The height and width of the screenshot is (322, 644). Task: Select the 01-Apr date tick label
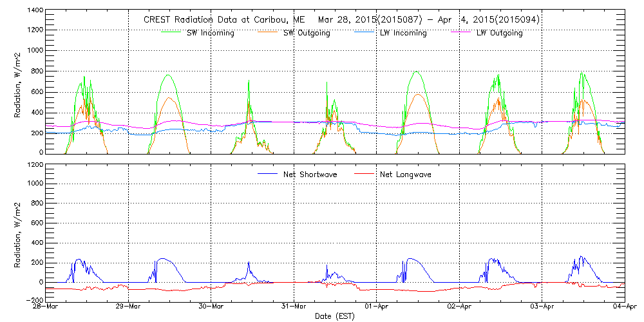click(377, 307)
